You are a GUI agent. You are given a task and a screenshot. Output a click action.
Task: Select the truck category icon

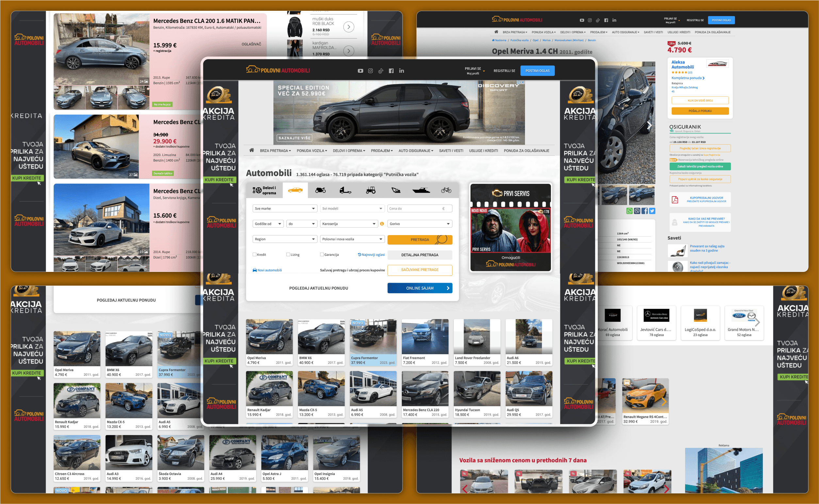pyautogui.click(x=345, y=190)
